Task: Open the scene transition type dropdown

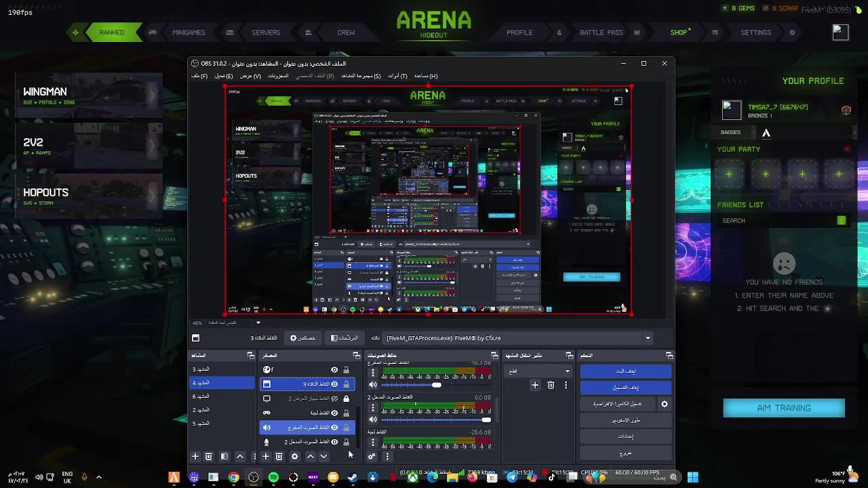Action: tap(540, 371)
